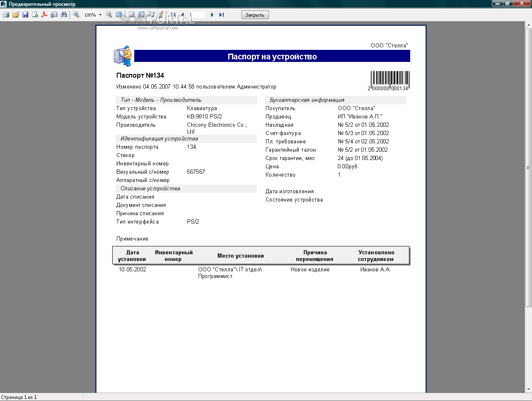
Task: Click the Примечание label
Action: pos(132,239)
